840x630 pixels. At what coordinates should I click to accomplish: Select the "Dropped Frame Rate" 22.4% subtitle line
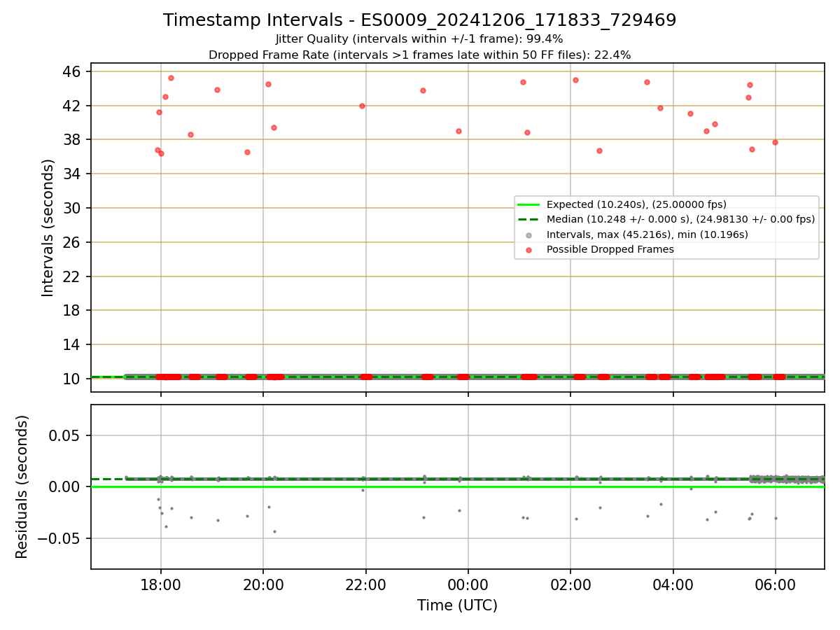419,55
